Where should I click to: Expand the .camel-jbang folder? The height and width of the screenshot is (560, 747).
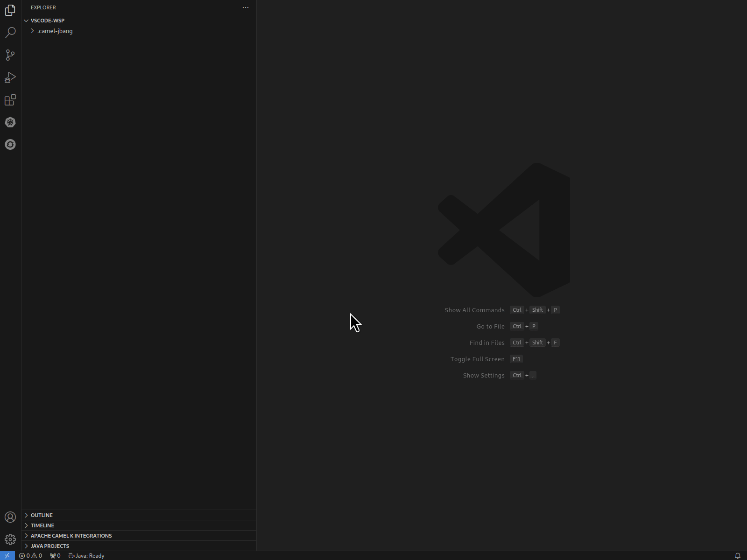pos(55,31)
